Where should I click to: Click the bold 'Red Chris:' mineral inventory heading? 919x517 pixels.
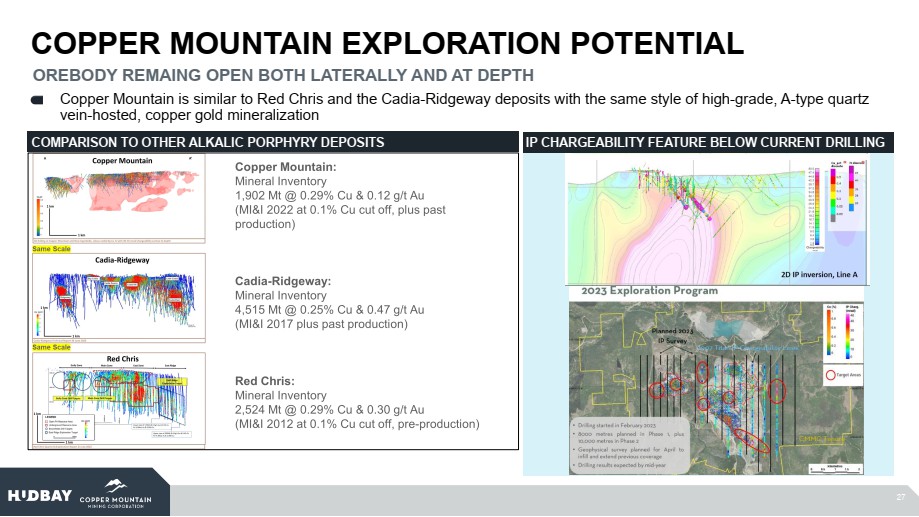click(x=265, y=381)
